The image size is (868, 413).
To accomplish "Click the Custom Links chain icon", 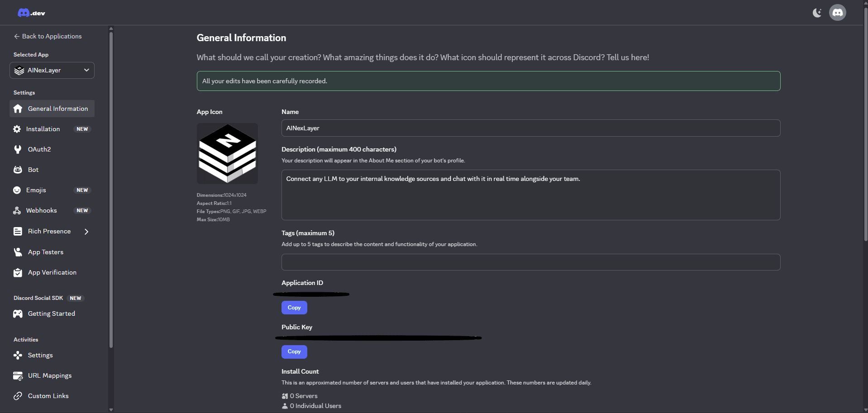I will click(x=17, y=396).
